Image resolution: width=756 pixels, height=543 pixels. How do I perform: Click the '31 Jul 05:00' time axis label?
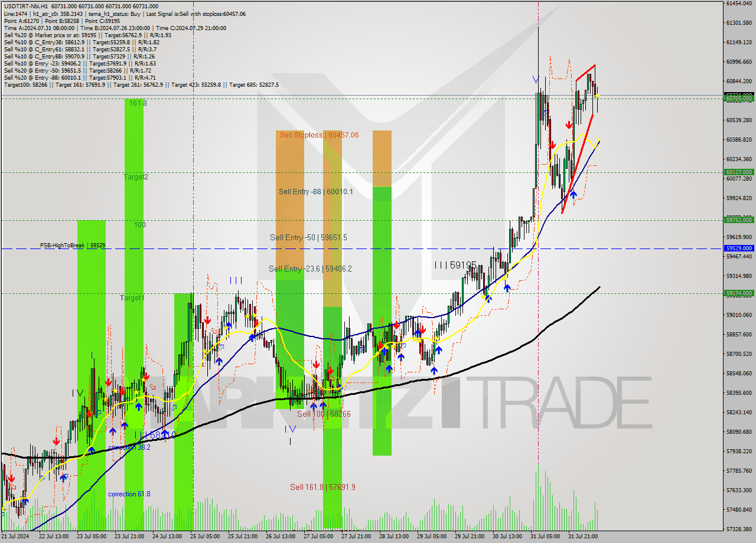[545, 537]
